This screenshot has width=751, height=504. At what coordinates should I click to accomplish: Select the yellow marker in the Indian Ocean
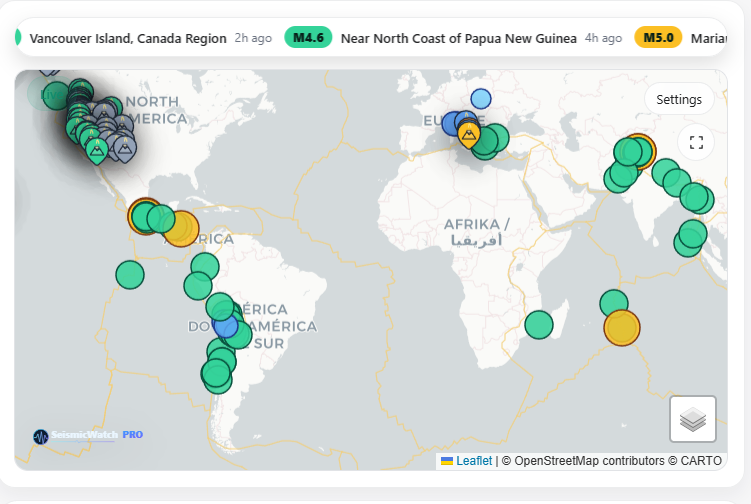coord(622,327)
